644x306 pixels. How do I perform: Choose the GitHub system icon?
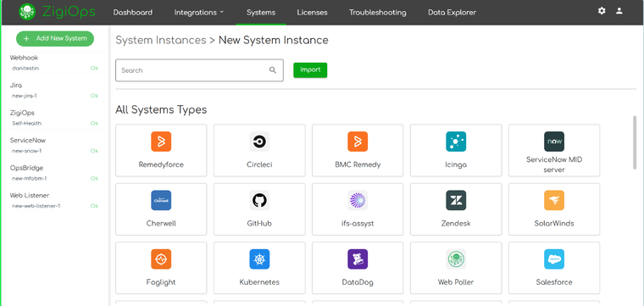pos(259,200)
